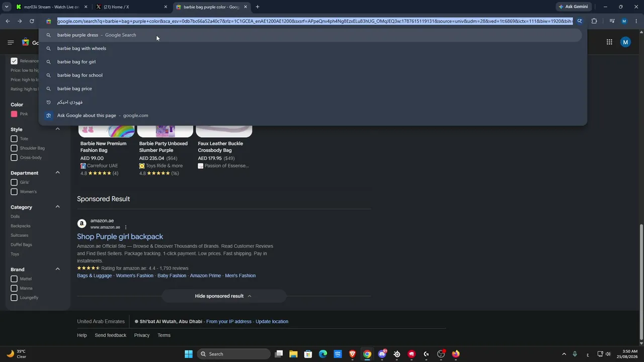Select the Pink color swatch filter
This screenshot has height=362, width=644.
(x=14, y=114)
